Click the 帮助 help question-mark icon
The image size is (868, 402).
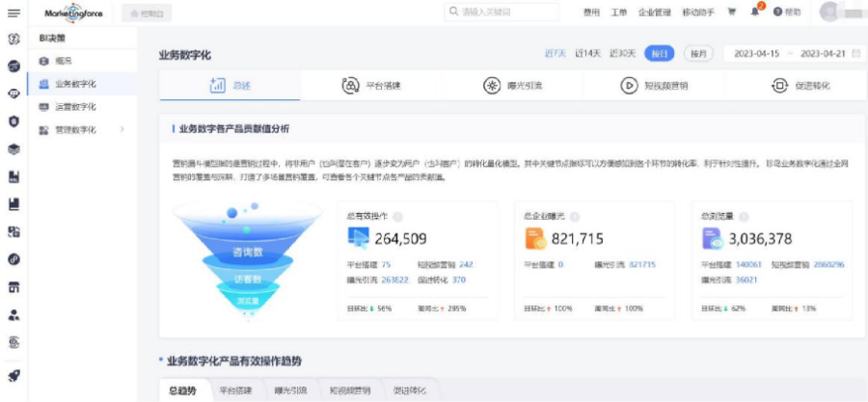(x=777, y=13)
